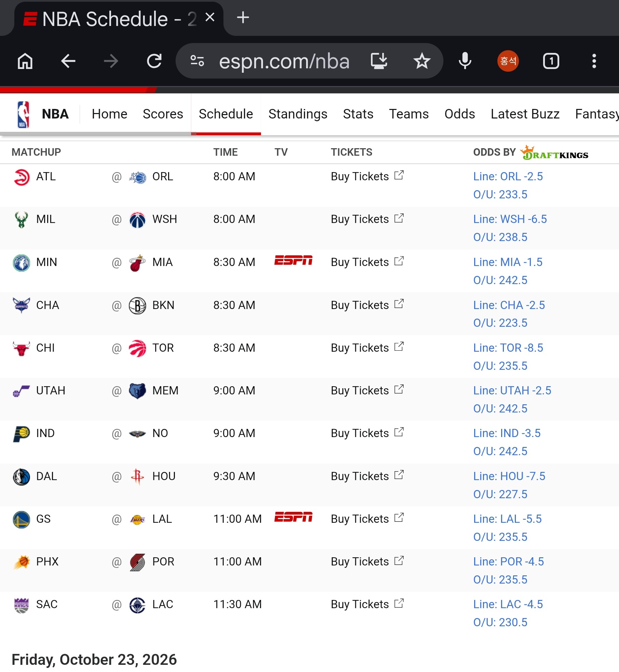
Task: Open the Odds nav item
Action: coord(459,114)
